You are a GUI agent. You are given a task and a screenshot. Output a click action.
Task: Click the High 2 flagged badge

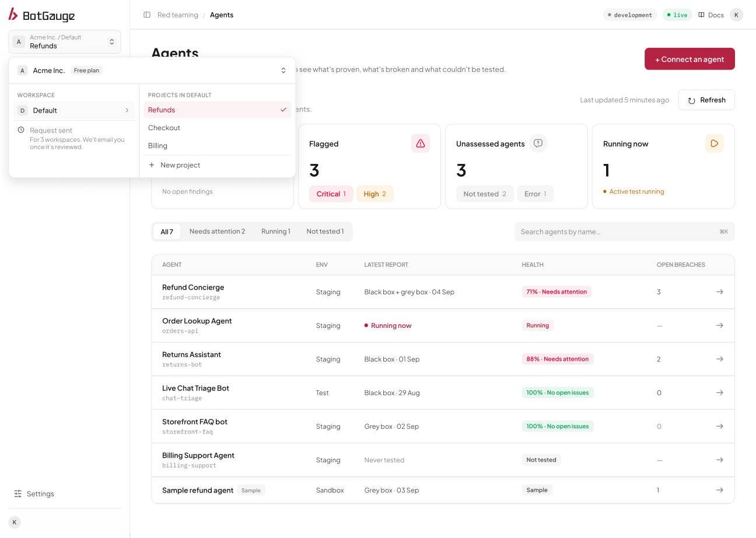tap(375, 194)
